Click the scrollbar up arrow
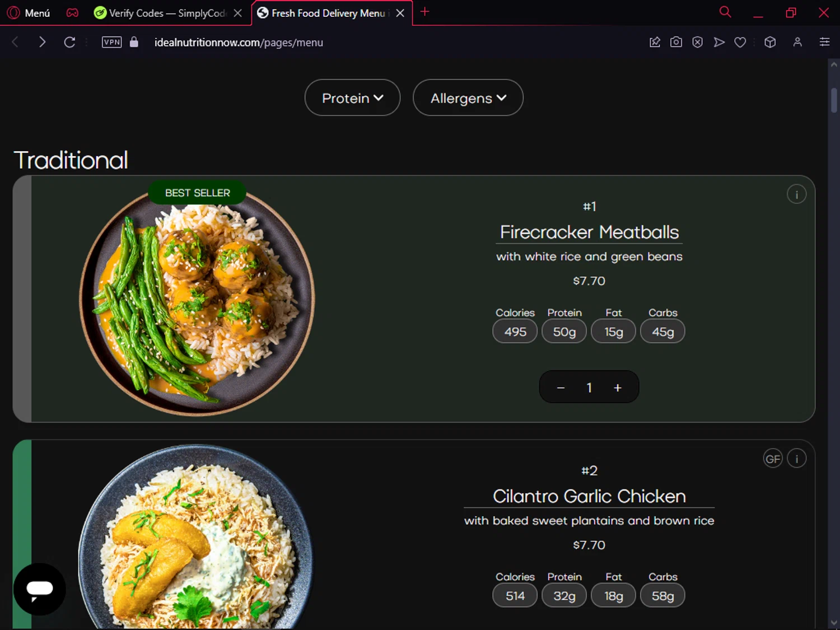The height and width of the screenshot is (630, 840). [834, 64]
